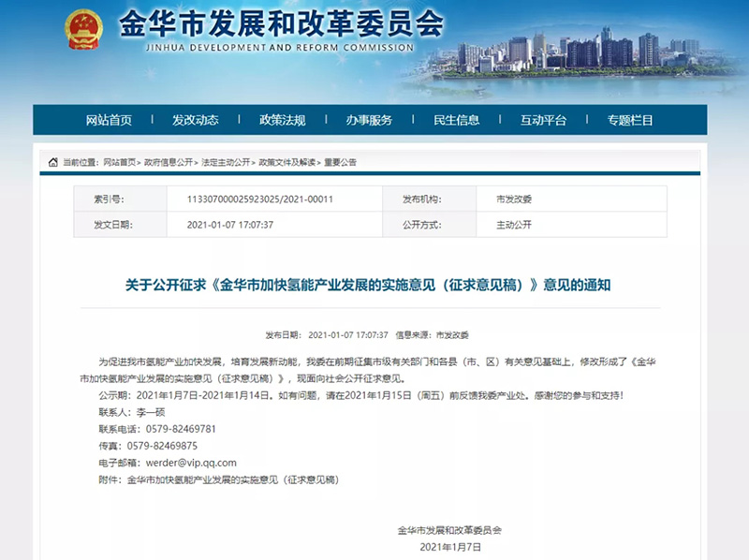749x560 pixels.
Task: Open the 发改动态 navigation menu
Action: (195, 120)
